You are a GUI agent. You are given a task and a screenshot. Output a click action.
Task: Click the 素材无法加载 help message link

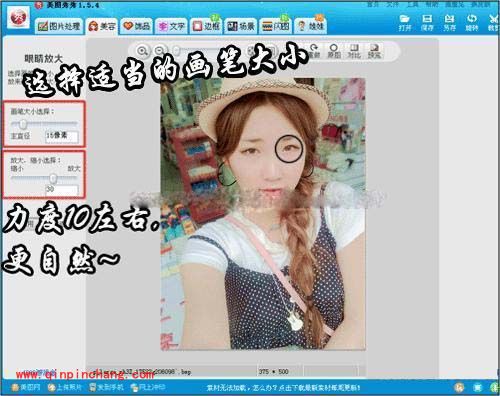tap(283, 388)
